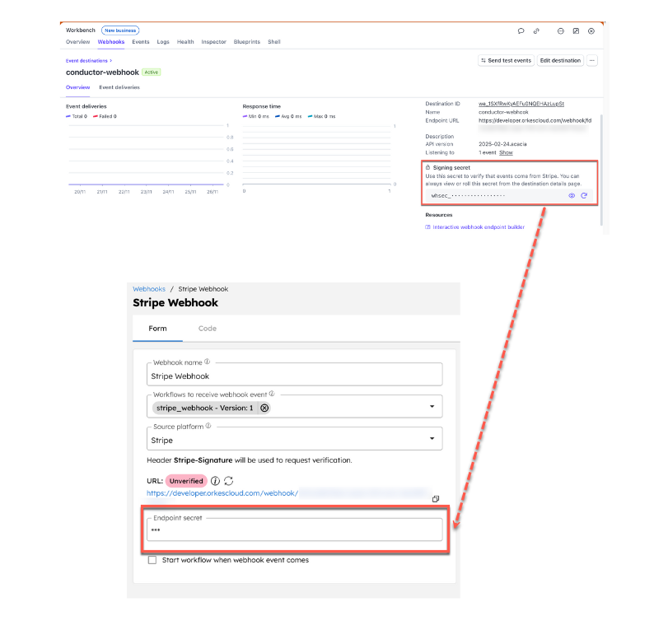
Task: Click the Max 0 ms legend entry
Action: [321, 116]
